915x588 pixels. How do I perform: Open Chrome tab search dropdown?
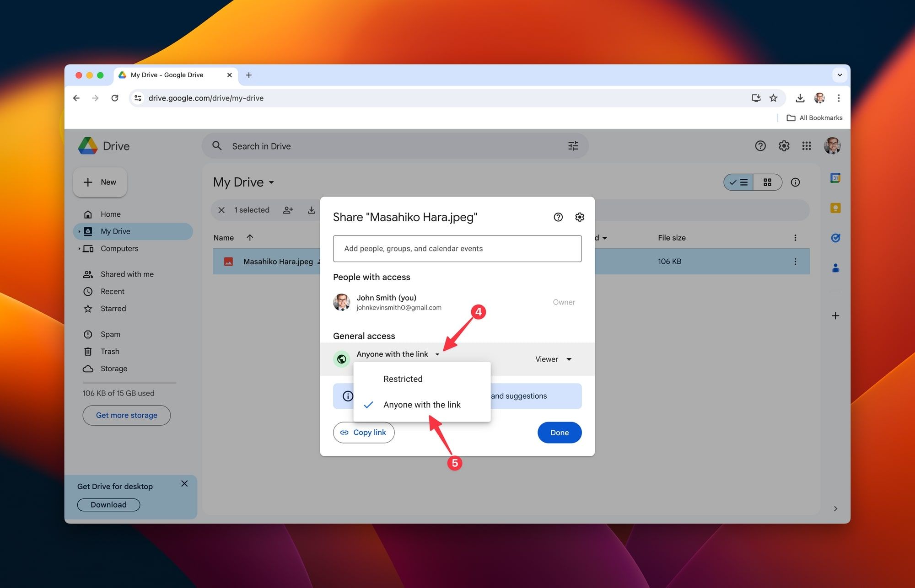coord(840,75)
